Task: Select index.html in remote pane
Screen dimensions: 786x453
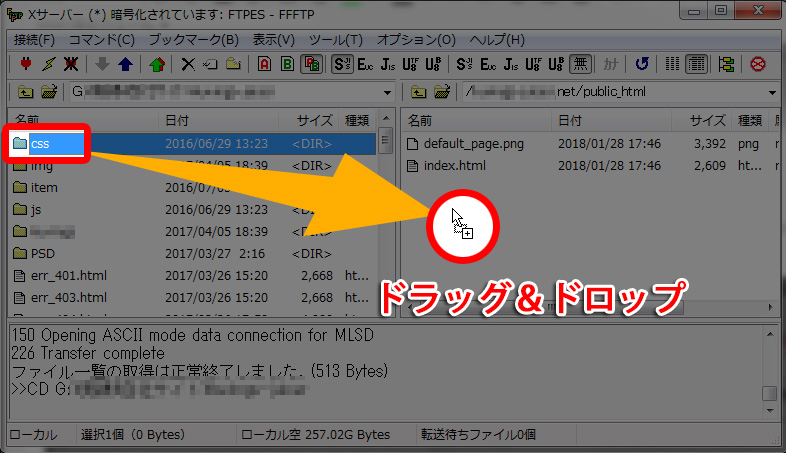Action: tap(446, 166)
